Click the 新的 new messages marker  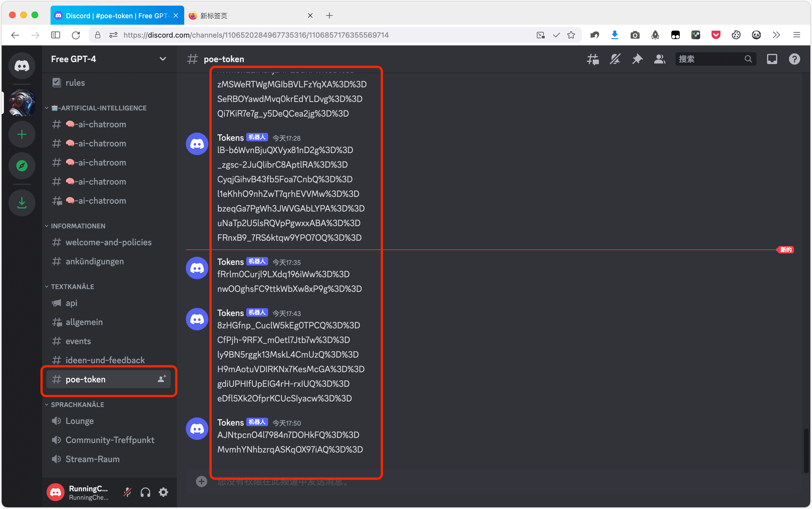click(x=785, y=250)
